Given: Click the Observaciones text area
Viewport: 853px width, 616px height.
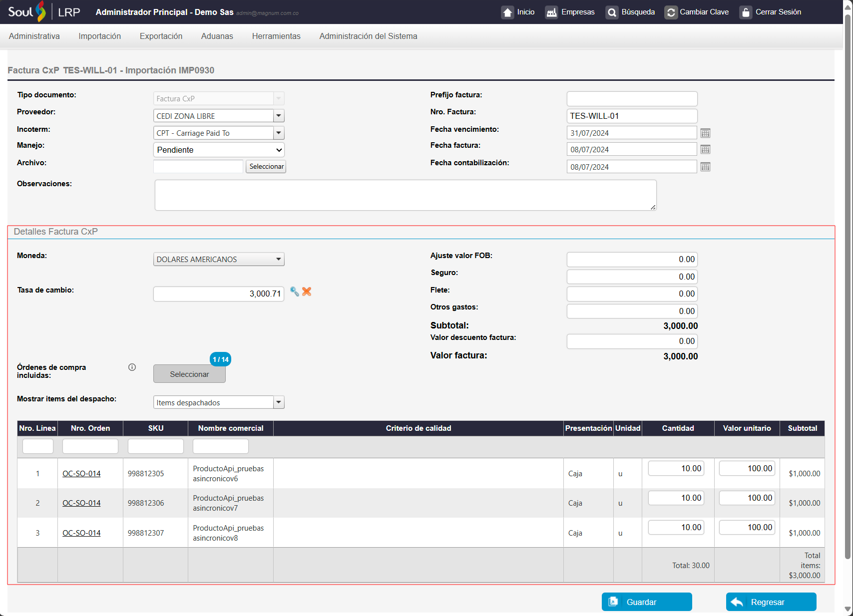Looking at the screenshot, I should (x=405, y=195).
